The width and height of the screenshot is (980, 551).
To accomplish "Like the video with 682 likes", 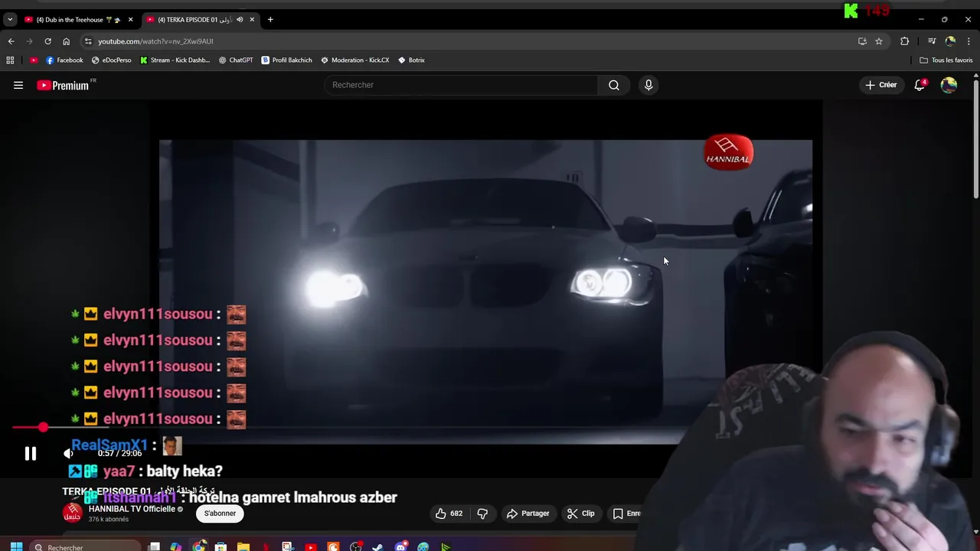I will point(449,514).
